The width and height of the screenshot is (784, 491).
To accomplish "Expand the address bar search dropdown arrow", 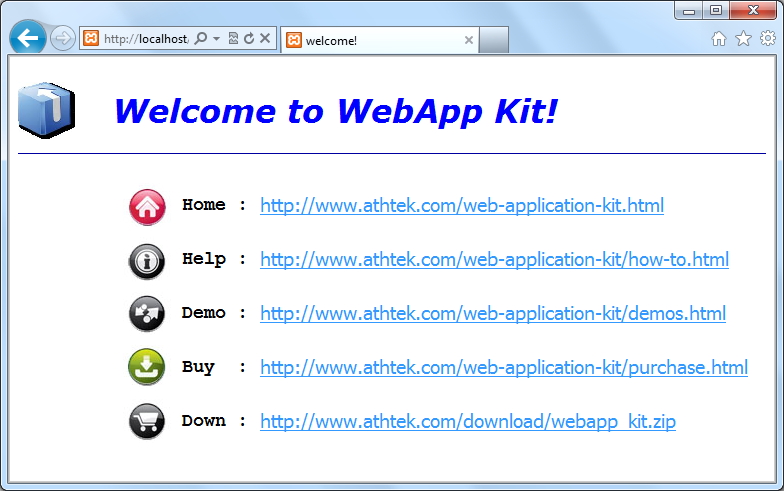I will [217, 39].
